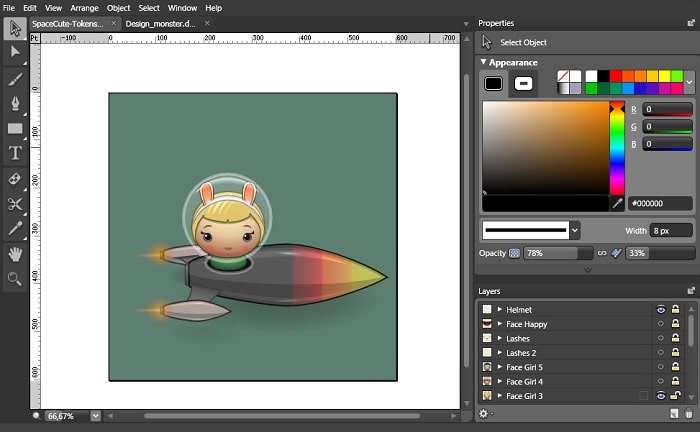Click the hex color #000000 field
This screenshot has height=432, width=700.
[x=660, y=204]
